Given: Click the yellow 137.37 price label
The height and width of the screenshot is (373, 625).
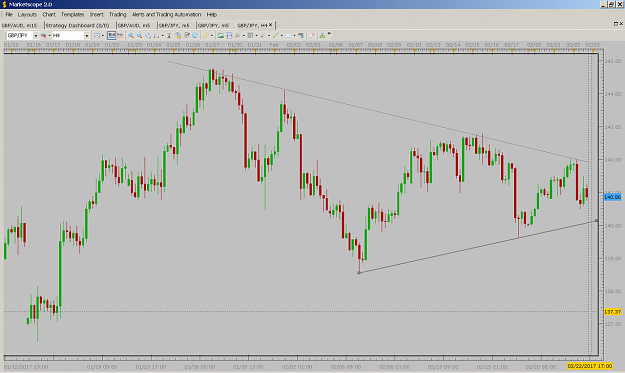Looking at the screenshot, I should pos(612,312).
